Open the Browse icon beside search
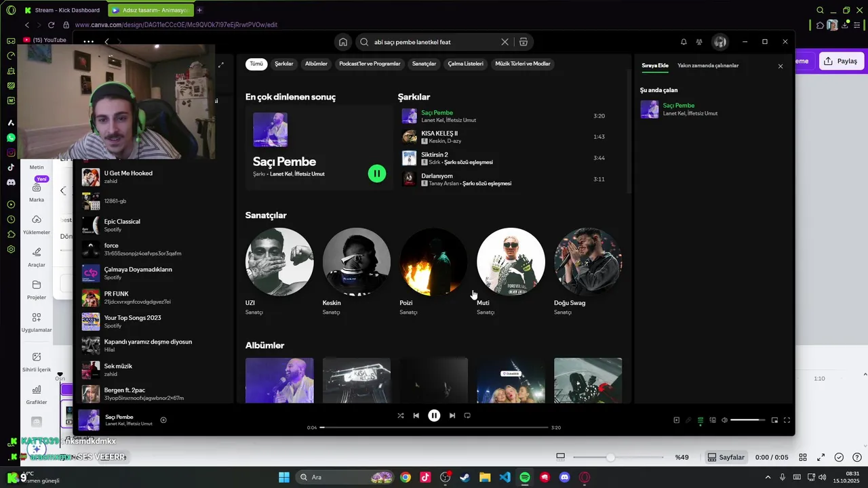This screenshot has width=868, height=488. point(524,42)
